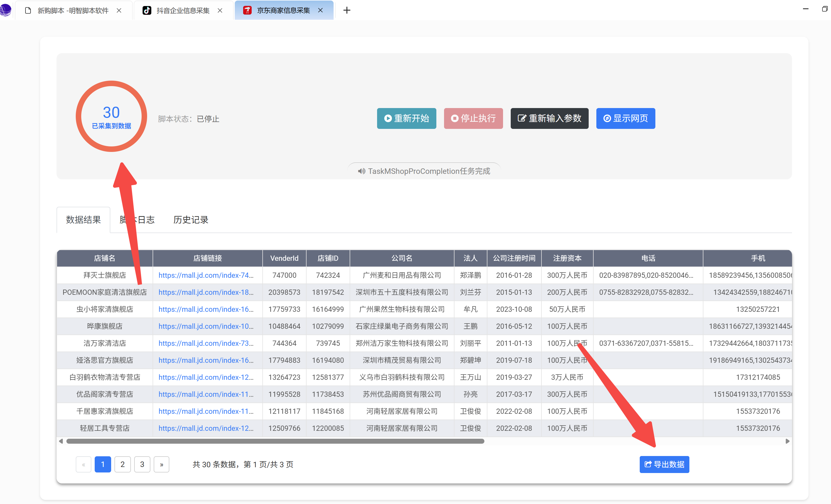The height and width of the screenshot is (504, 831).
Task: Click the next page » button
Action: (x=162, y=464)
